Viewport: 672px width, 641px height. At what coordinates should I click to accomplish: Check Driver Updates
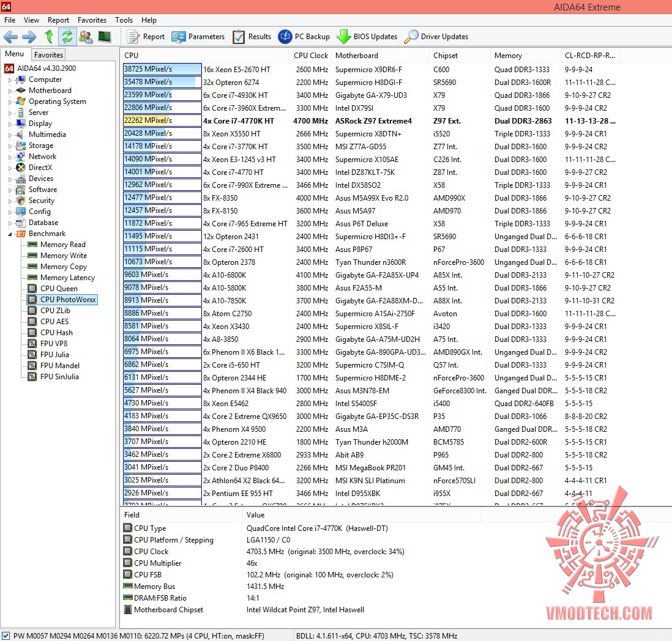(x=436, y=37)
